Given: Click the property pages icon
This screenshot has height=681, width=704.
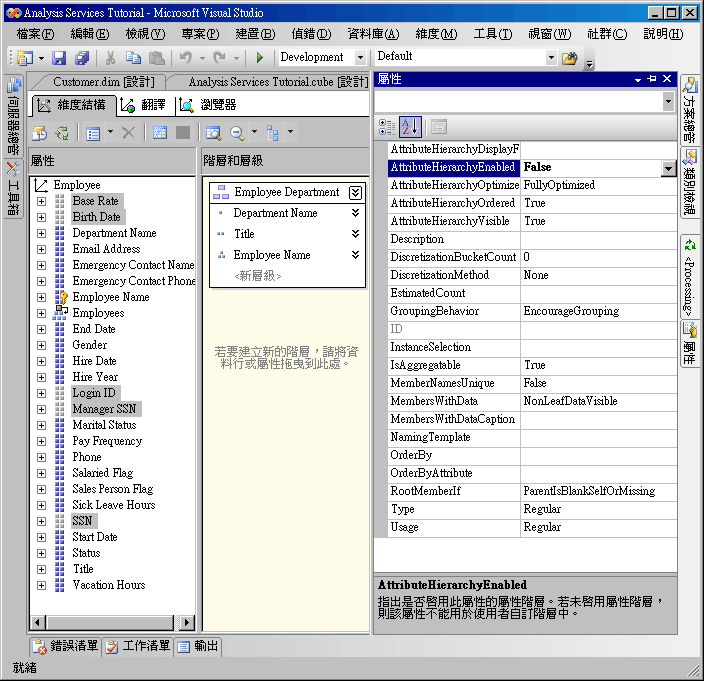Looking at the screenshot, I should (x=439, y=127).
